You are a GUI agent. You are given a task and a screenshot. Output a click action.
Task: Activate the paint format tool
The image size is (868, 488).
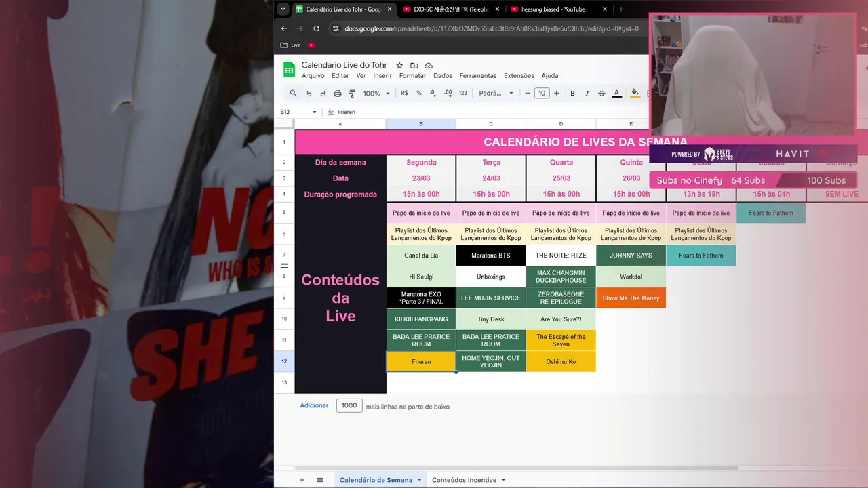[351, 94]
